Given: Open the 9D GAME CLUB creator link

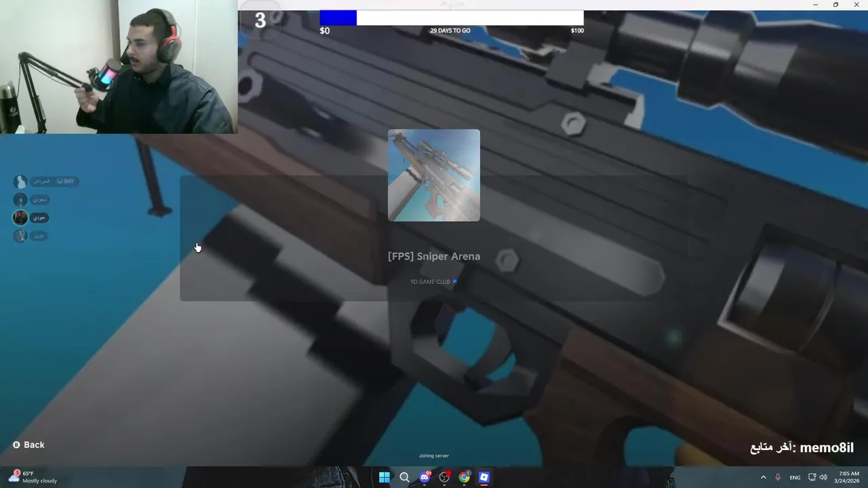Looking at the screenshot, I should click(x=434, y=282).
